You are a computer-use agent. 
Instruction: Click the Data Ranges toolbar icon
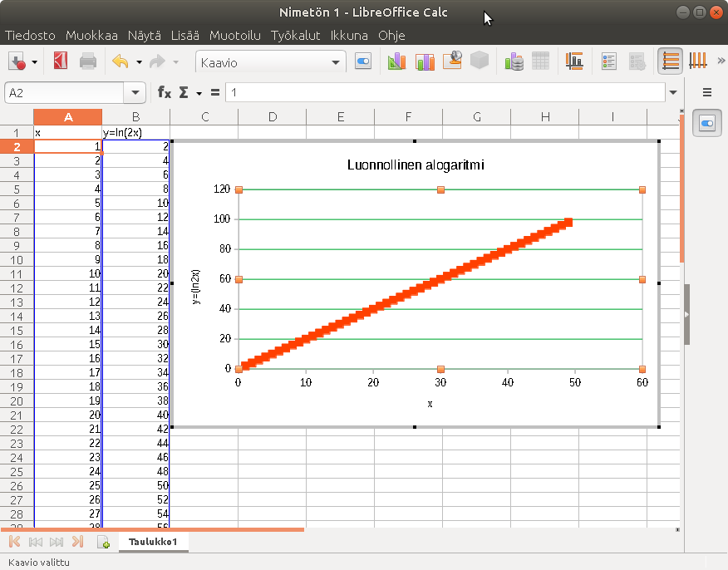point(515,61)
